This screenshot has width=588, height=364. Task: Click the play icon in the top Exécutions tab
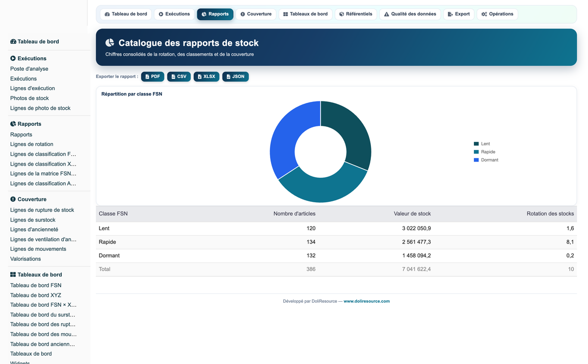point(161,14)
